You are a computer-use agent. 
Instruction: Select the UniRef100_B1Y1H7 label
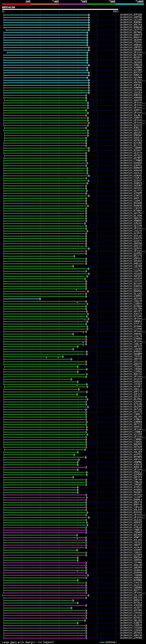click(131, 284)
